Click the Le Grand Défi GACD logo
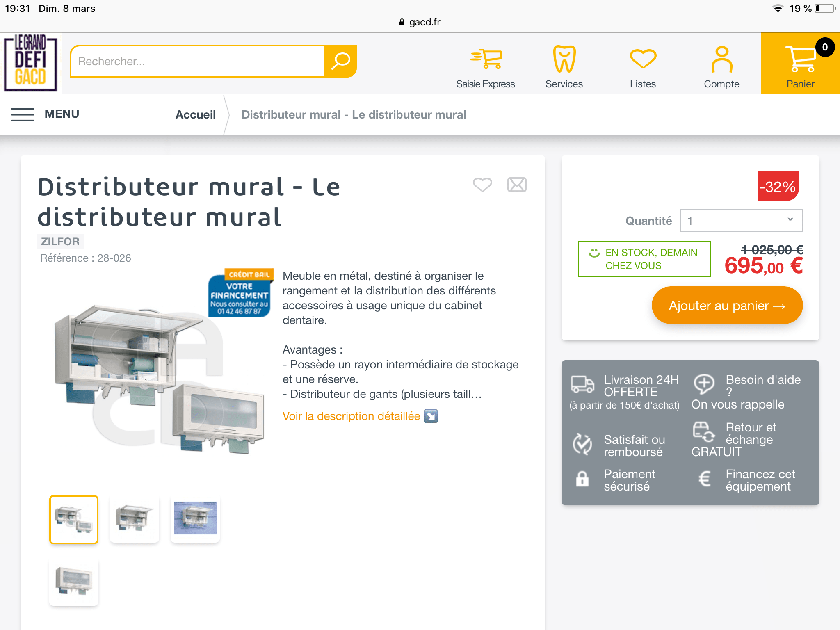Screen dimensions: 840x630 click(x=31, y=63)
